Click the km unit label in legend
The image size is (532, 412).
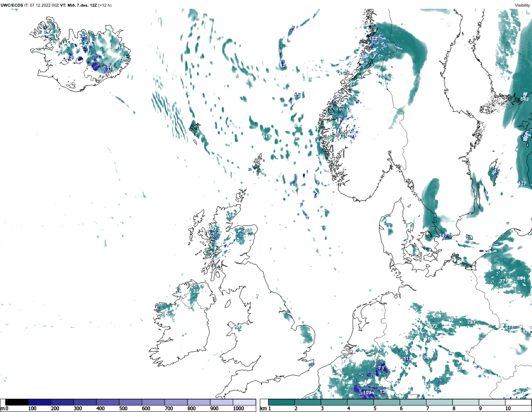[x=263, y=409]
